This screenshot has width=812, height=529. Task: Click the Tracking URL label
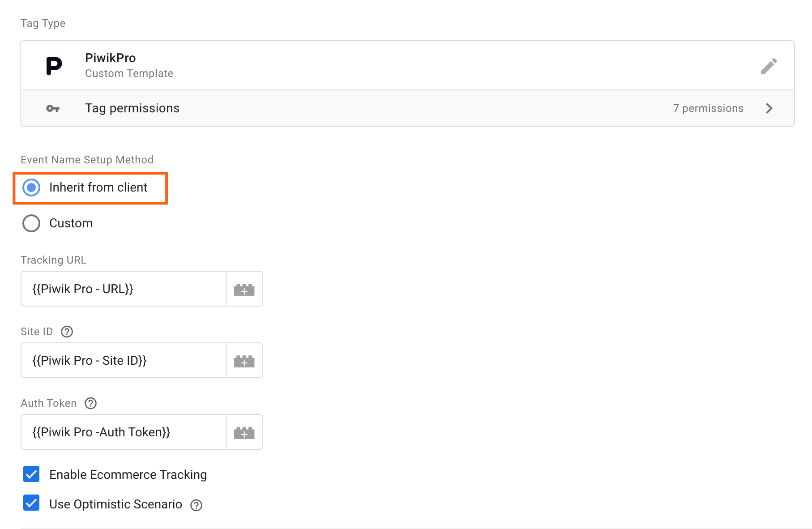point(53,260)
